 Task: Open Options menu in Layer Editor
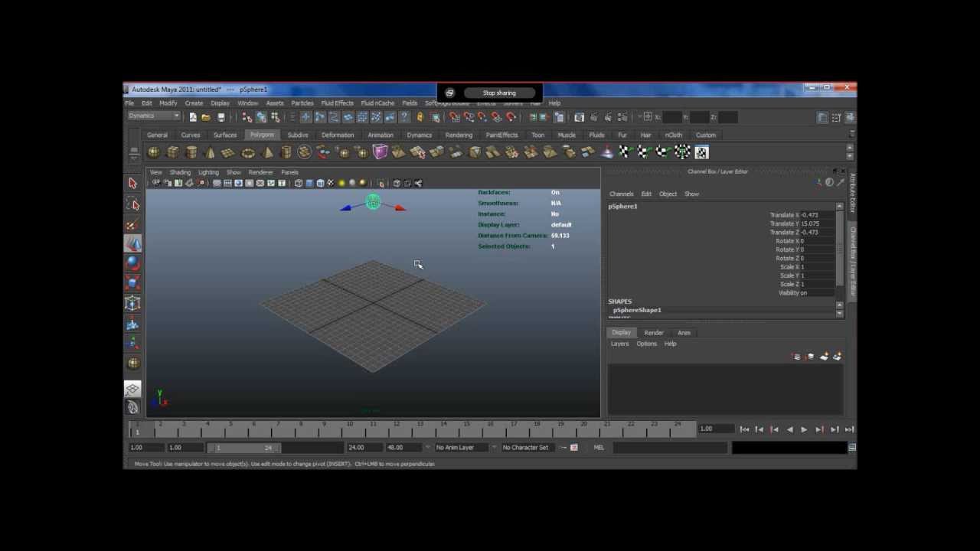(x=646, y=344)
